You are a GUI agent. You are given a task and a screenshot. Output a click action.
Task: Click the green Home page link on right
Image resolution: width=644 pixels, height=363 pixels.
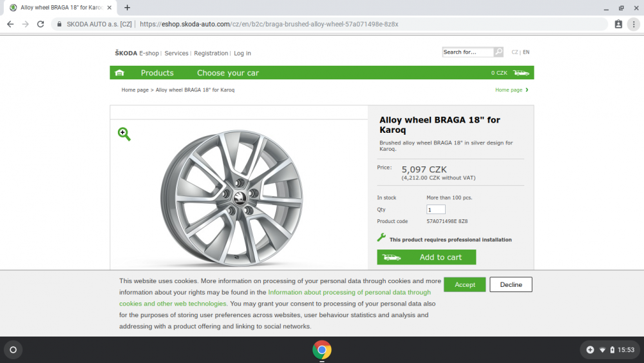point(509,90)
